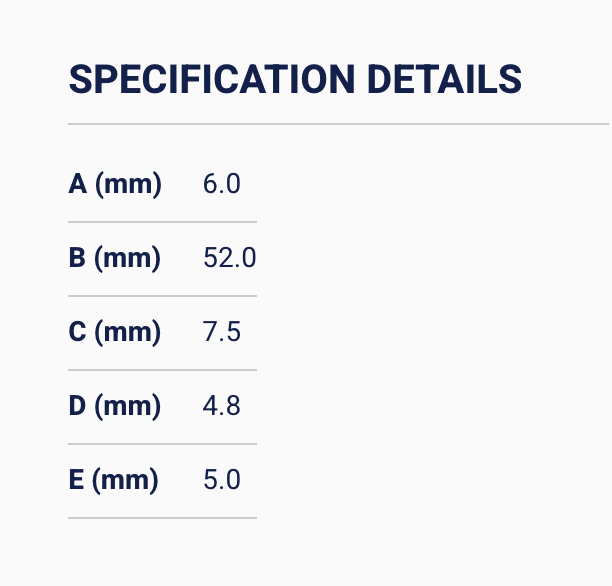
Task: Select the B (mm) row label
Action: pyautogui.click(x=115, y=258)
